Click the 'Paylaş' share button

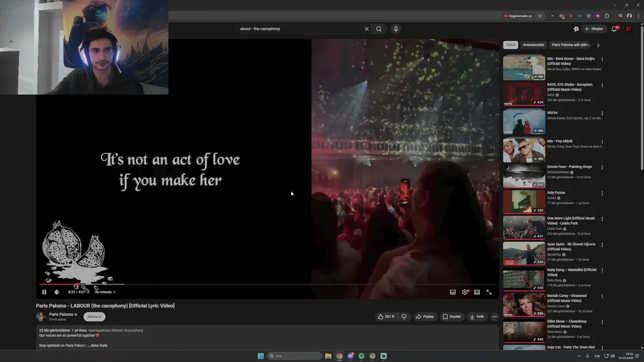pos(425,317)
